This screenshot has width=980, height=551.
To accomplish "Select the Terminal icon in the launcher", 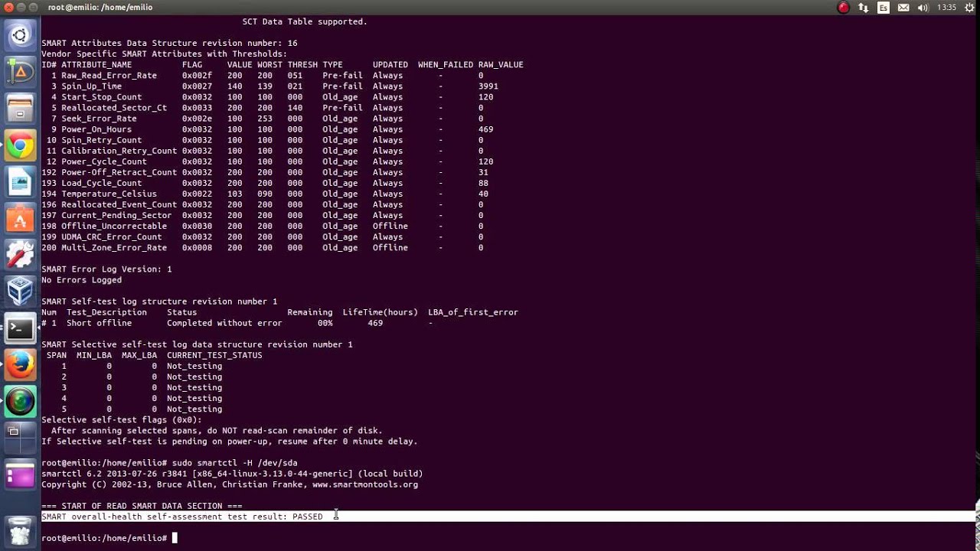I will pos(21,328).
